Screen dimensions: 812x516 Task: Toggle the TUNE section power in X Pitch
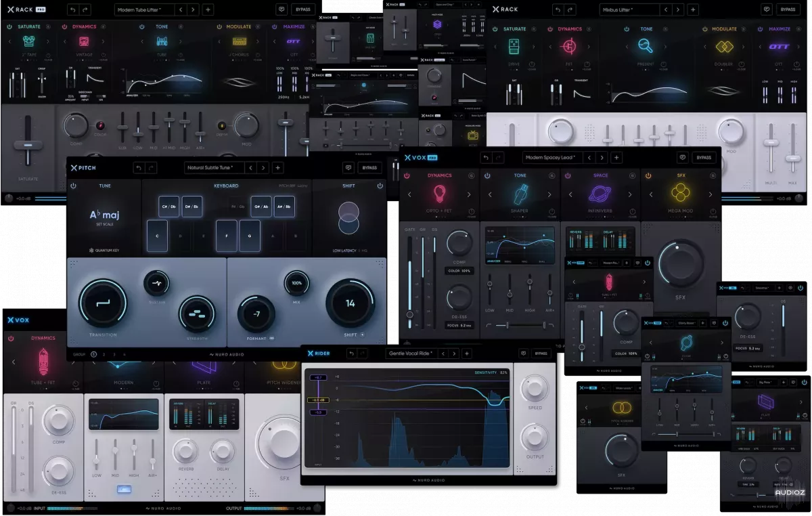click(x=73, y=186)
